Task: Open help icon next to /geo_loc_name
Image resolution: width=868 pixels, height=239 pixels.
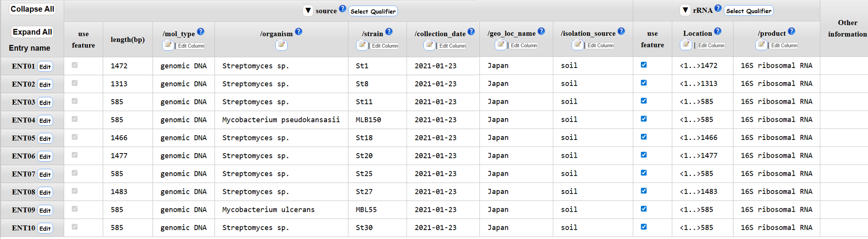Action: coord(541,31)
